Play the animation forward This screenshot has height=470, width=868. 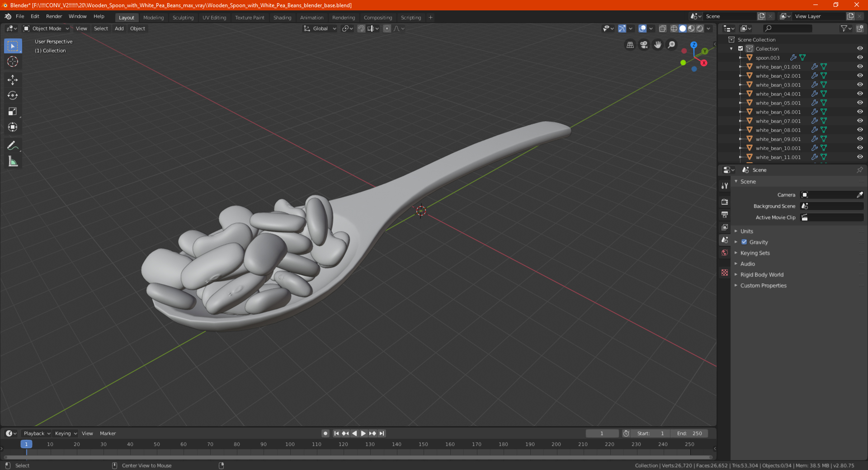(x=363, y=433)
